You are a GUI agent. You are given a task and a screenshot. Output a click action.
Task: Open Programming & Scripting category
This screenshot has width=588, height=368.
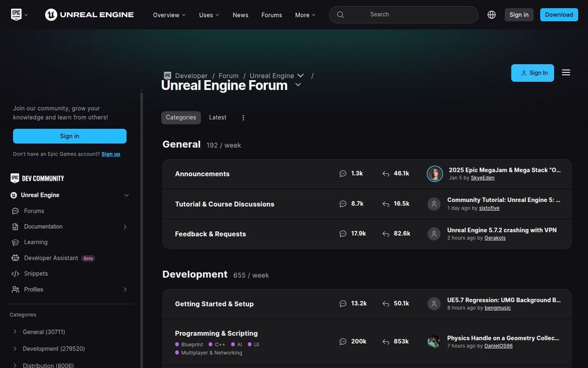click(216, 333)
